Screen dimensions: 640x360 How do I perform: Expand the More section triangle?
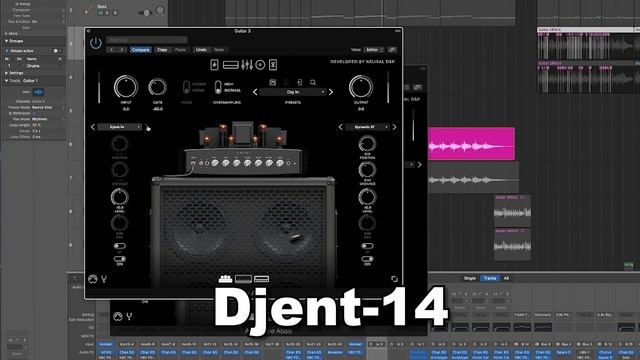point(7,33)
